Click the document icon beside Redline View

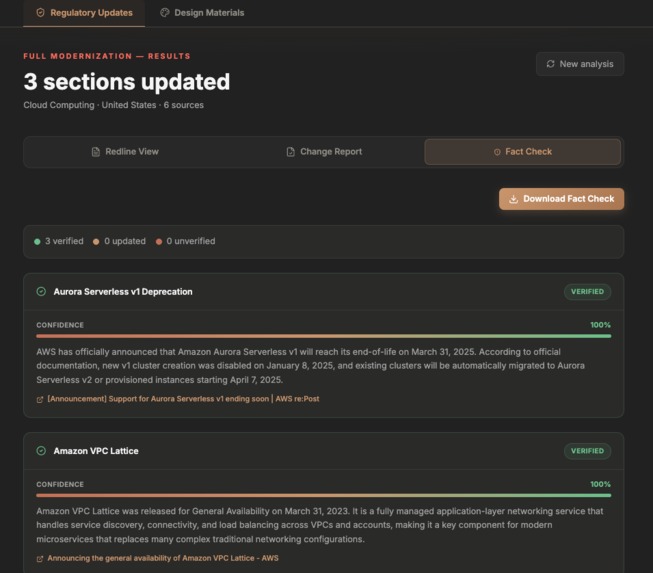click(96, 152)
